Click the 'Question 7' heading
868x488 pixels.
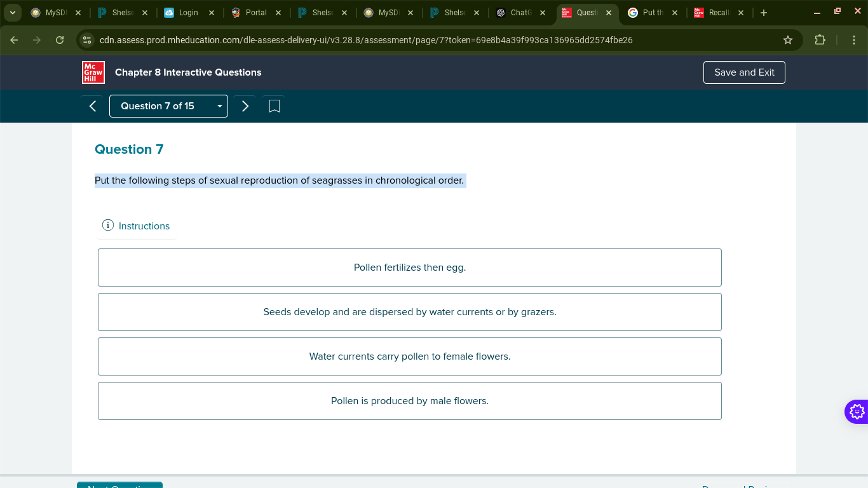[x=129, y=149]
